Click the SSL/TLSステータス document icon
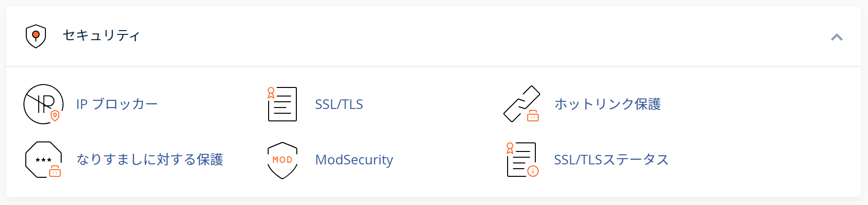 pyautogui.click(x=522, y=160)
